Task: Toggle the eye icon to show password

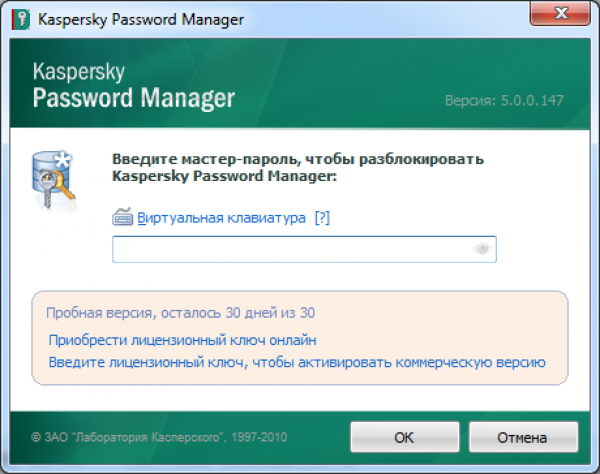Action: (x=483, y=249)
